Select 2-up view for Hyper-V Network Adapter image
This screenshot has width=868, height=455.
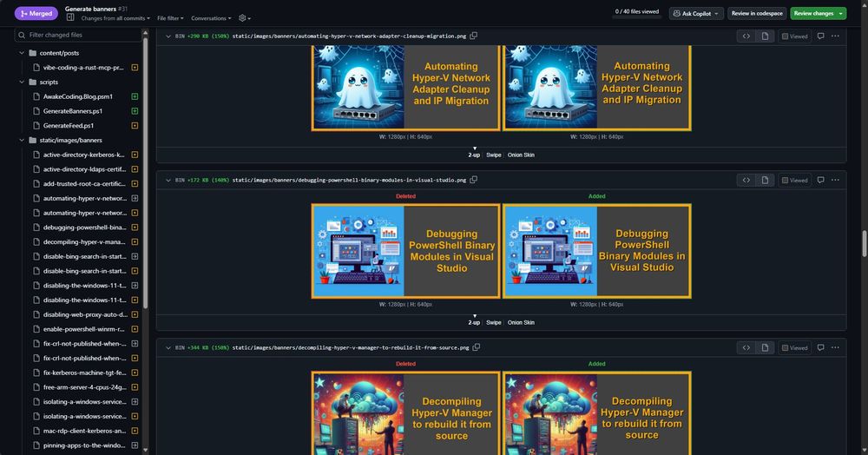(474, 155)
